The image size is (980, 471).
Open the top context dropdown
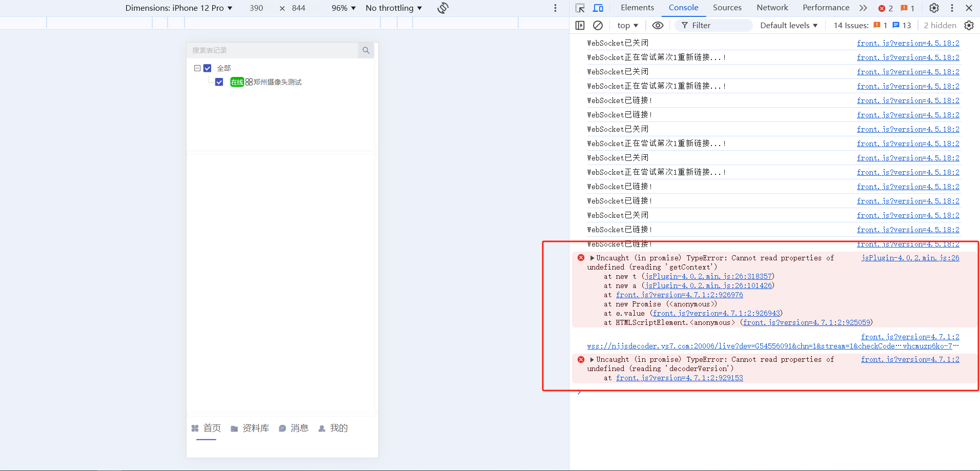coord(627,25)
